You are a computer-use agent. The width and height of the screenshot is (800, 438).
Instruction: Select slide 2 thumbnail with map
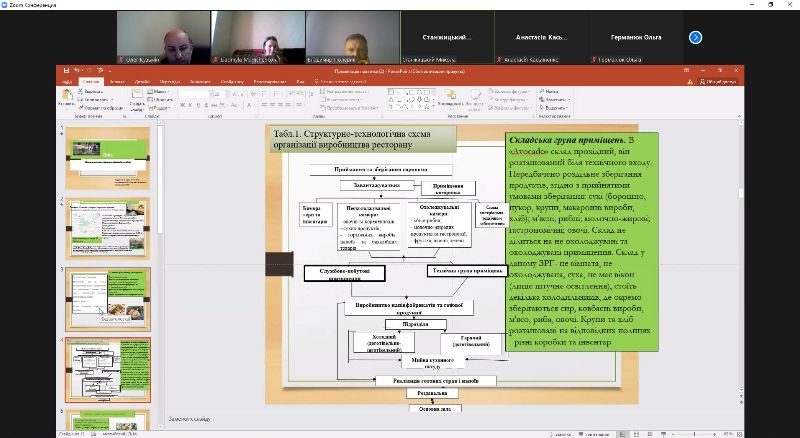pos(108,228)
